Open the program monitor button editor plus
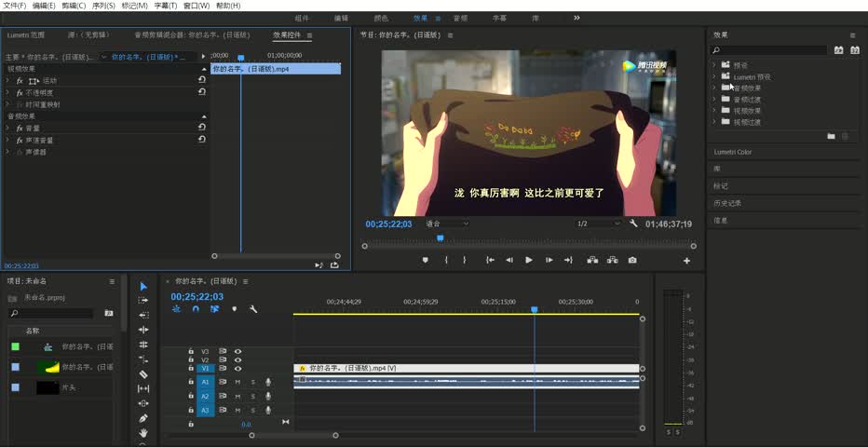This screenshot has width=868, height=447. (x=687, y=261)
